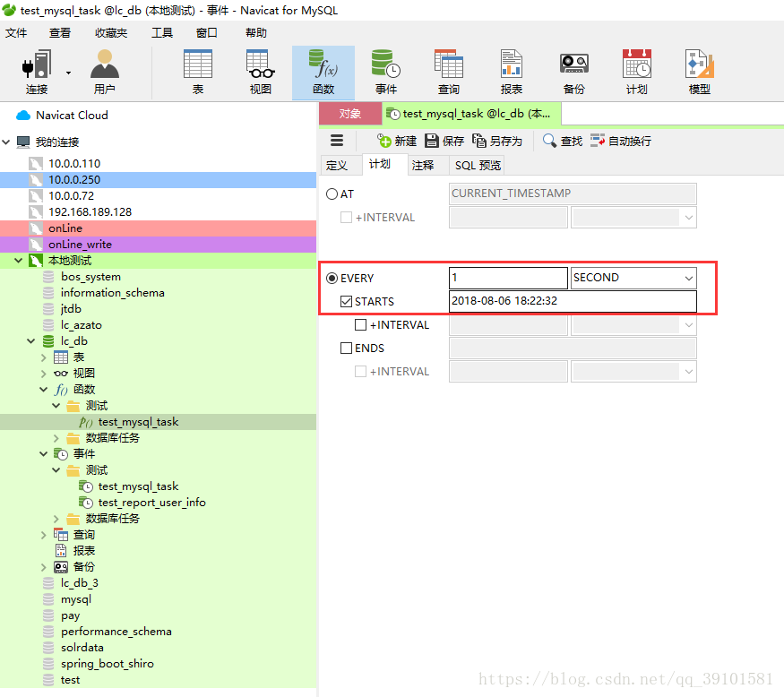The height and width of the screenshot is (697, 784).
Task: Select the 报表 node under lc_db
Action: (83, 550)
